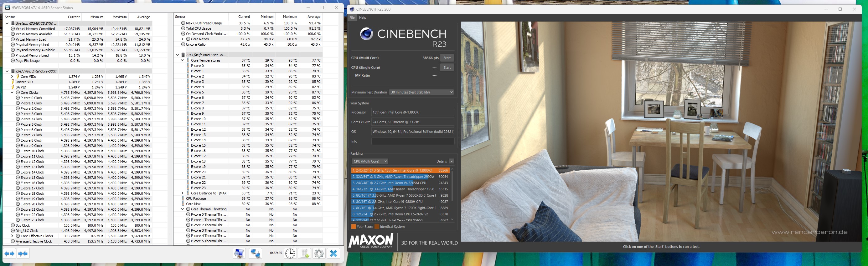Select the Average Effective Clock row
The width and height of the screenshot is (868, 266).
78,241
